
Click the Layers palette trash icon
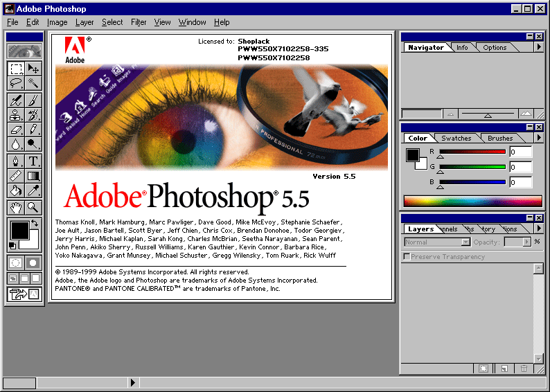(524, 368)
